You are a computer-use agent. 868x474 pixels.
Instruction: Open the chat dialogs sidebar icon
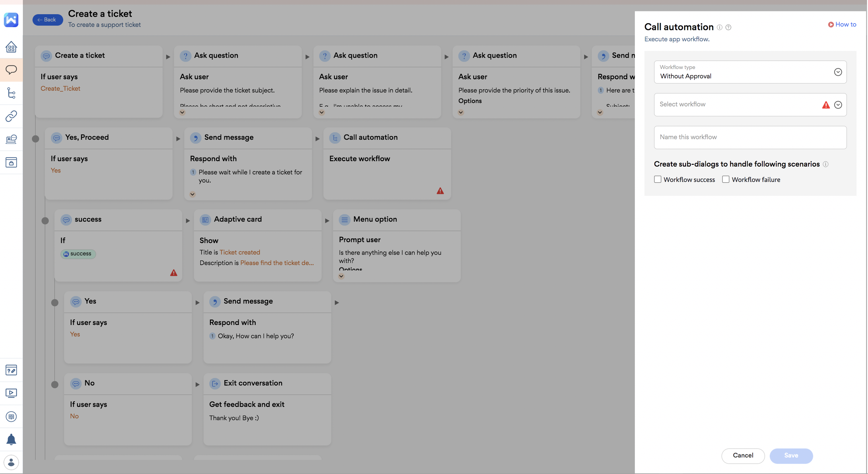tap(11, 70)
